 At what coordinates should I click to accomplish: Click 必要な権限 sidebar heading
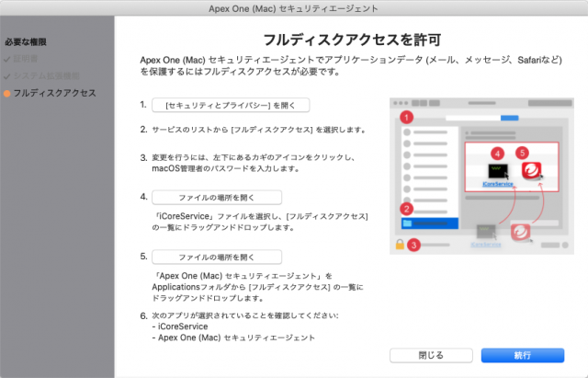pyautogui.click(x=26, y=42)
